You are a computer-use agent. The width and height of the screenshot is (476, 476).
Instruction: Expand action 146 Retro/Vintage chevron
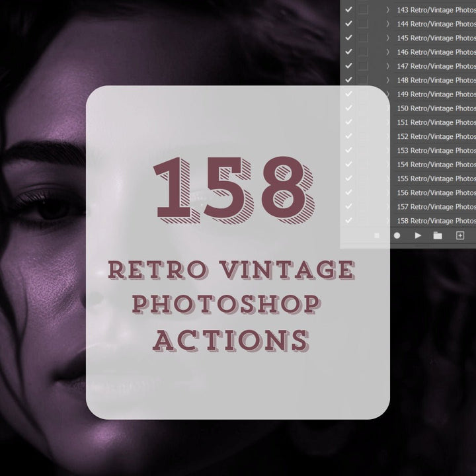coord(388,52)
